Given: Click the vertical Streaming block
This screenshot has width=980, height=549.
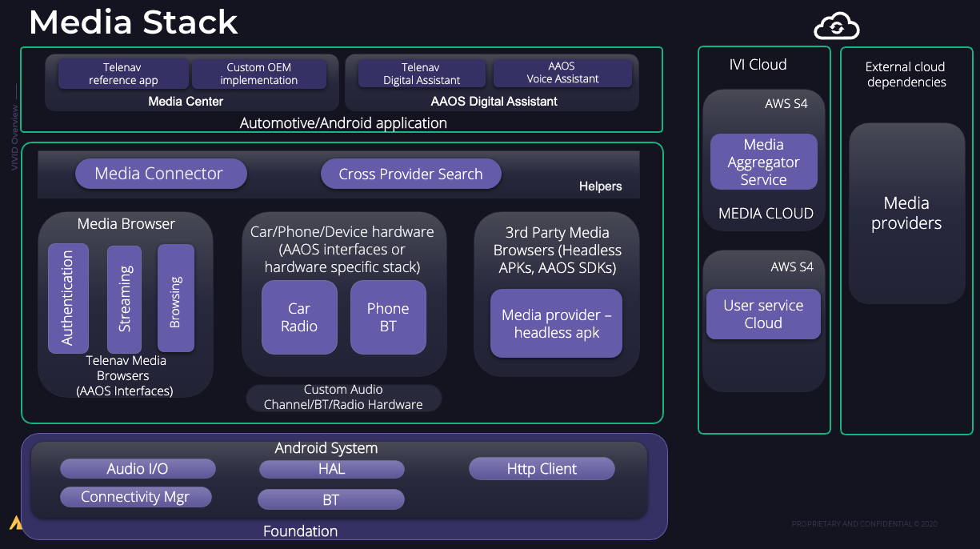Looking at the screenshot, I should coord(125,299).
